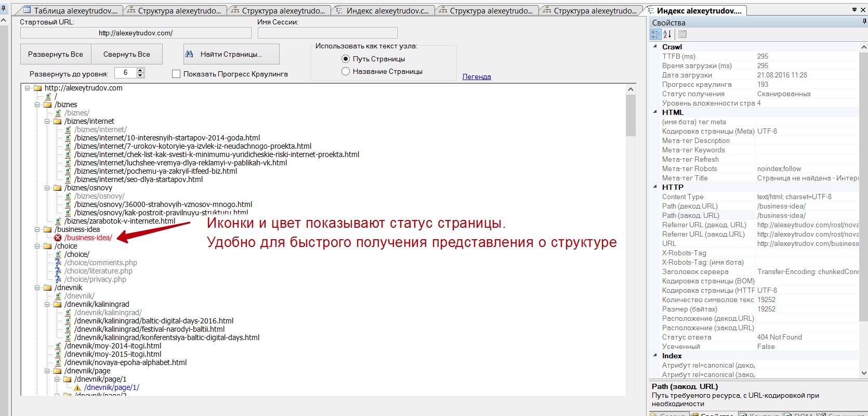
Task: Collapse the /dnevnik tree node
Action: point(37,288)
